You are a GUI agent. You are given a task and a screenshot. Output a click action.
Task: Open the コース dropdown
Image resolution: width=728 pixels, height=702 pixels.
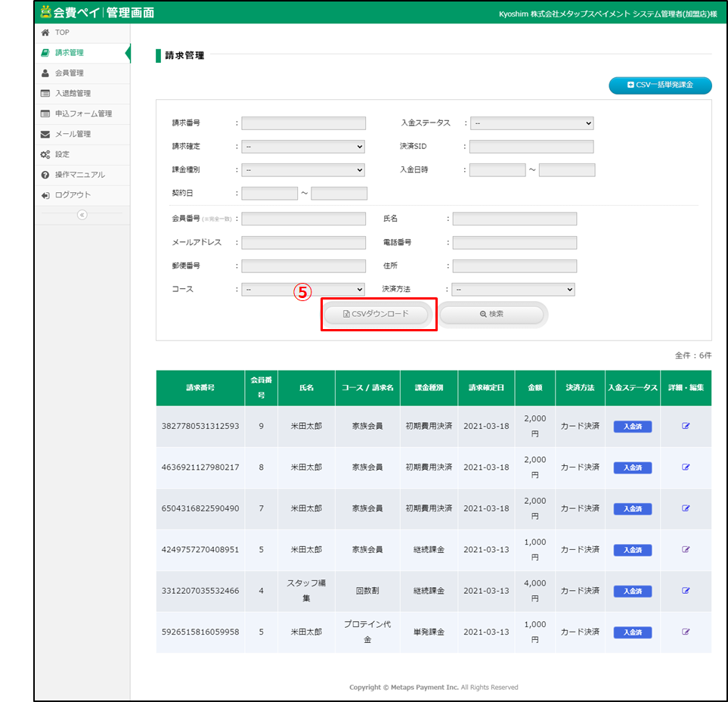(302, 289)
